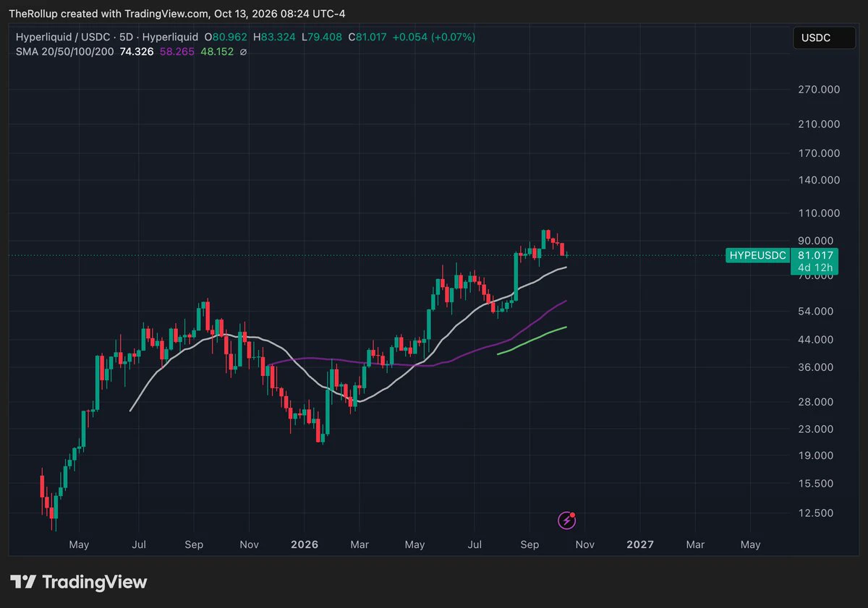Click the 4d 12h bar countdown
The image size is (868, 608).
pos(814,268)
